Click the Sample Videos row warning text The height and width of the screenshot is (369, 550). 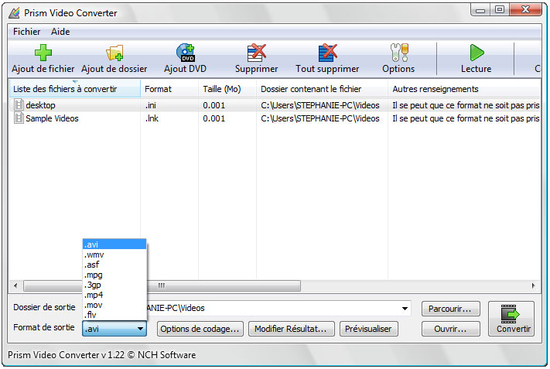pyautogui.click(x=466, y=119)
